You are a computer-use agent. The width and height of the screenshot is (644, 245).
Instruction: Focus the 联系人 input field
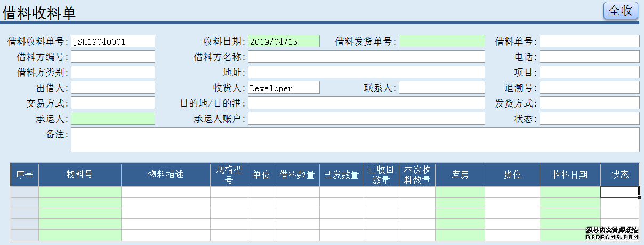(x=442, y=88)
